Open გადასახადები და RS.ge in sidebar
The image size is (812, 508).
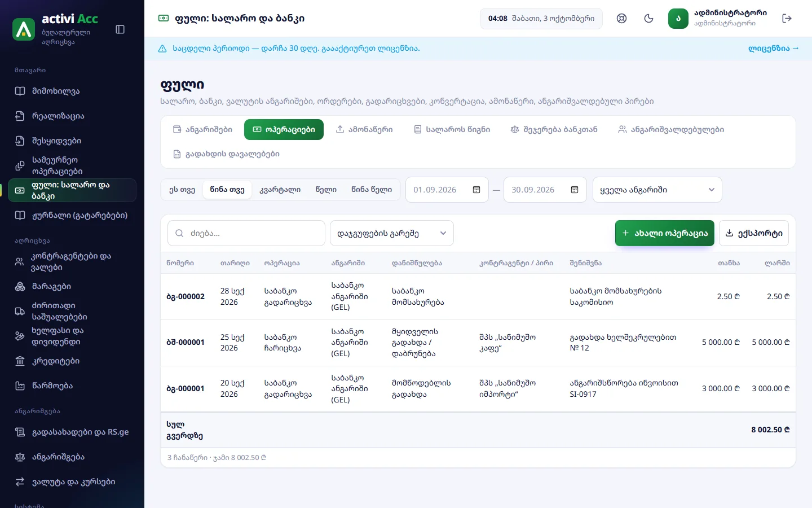[72, 432]
